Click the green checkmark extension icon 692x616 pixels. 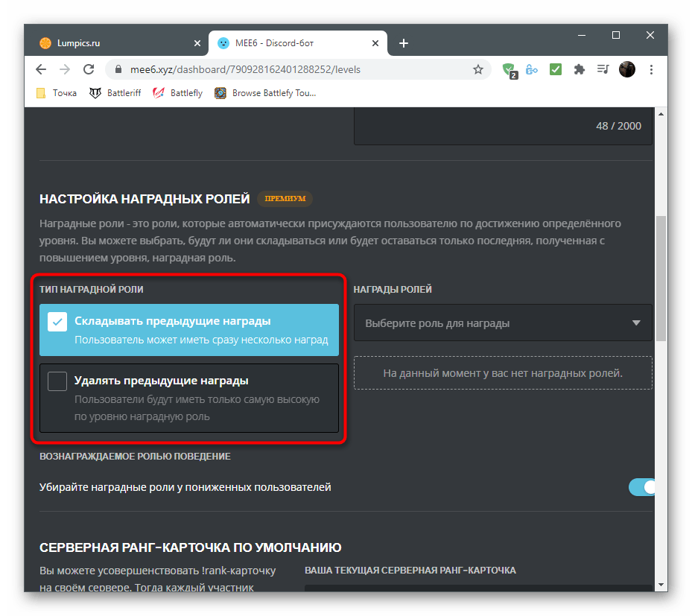click(556, 69)
